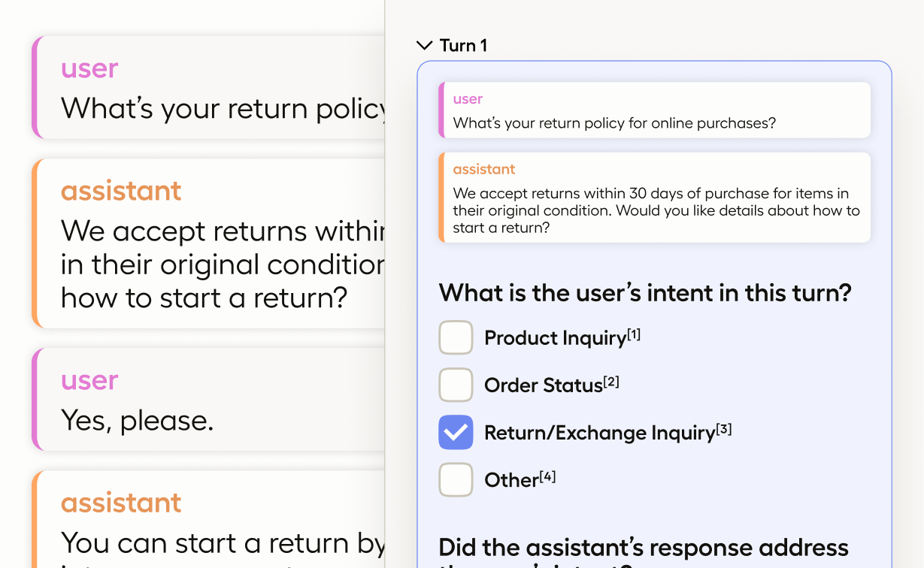Click the Order Status label text
This screenshot has height=568, width=924.
[544, 385]
